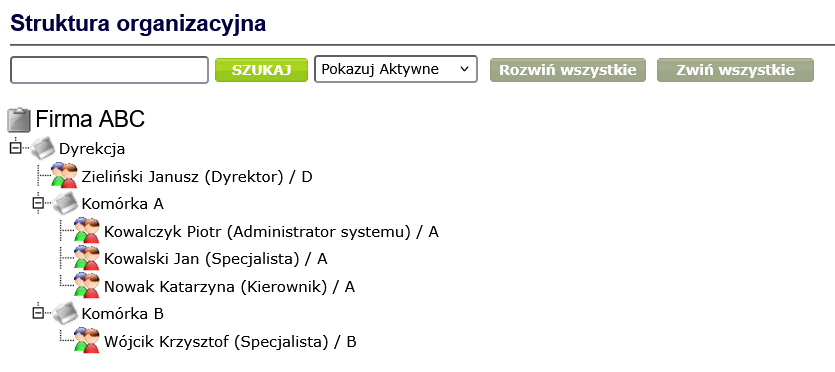This screenshot has width=835, height=372.
Task: Click Zieliński Janusz's people icon
Action: coord(64,176)
